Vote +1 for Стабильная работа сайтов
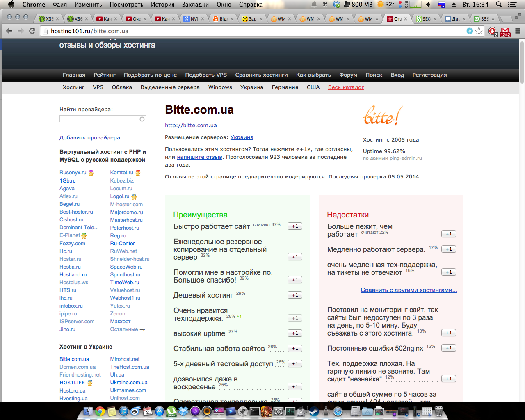This screenshot has height=420, width=525. (295, 348)
